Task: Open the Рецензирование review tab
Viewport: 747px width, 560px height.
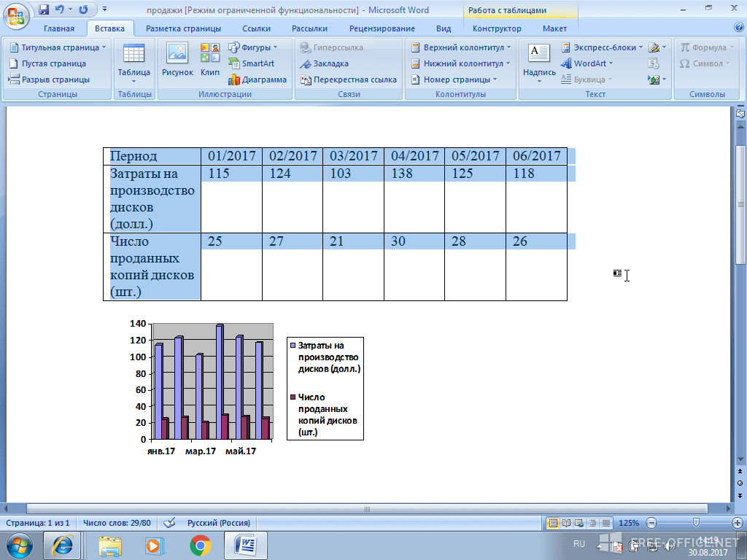Action: (382, 28)
